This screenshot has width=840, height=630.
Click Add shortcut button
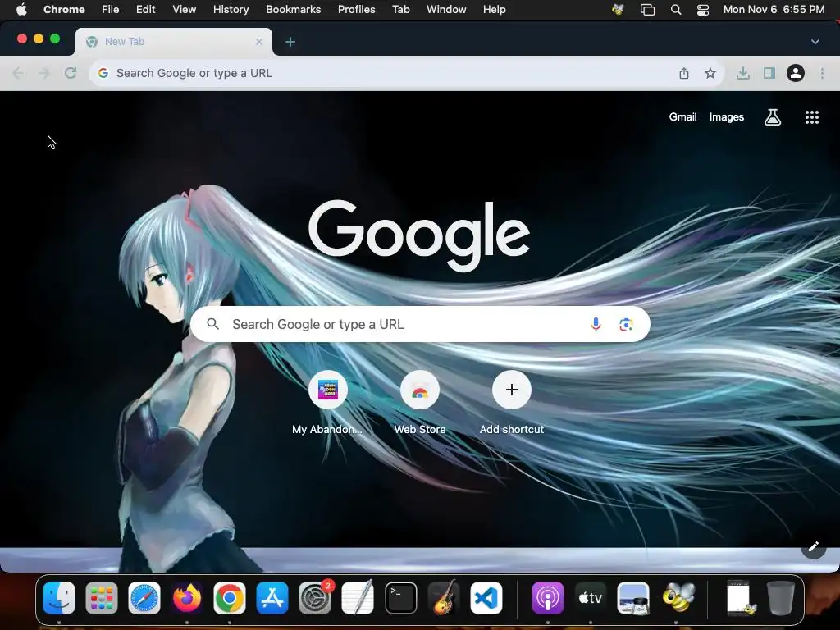pyautogui.click(x=512, y=402)
